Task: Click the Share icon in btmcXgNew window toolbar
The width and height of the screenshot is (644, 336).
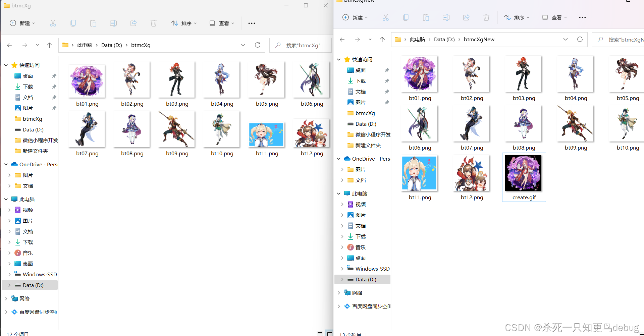Action: click(x=466, y=17)
